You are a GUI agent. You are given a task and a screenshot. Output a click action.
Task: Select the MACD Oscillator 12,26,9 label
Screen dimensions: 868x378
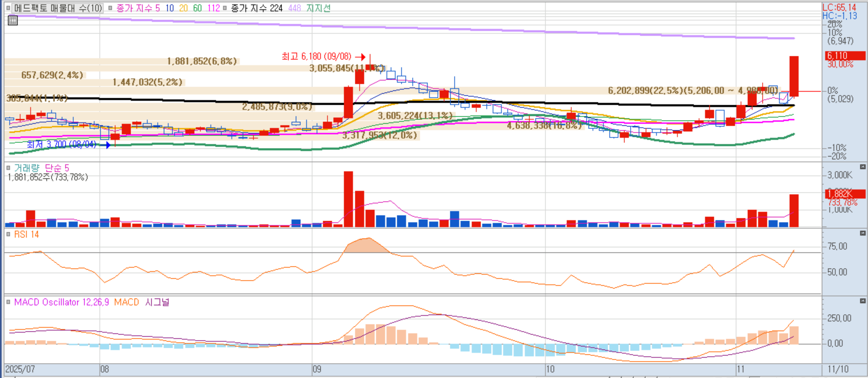[x=61, y=302]
